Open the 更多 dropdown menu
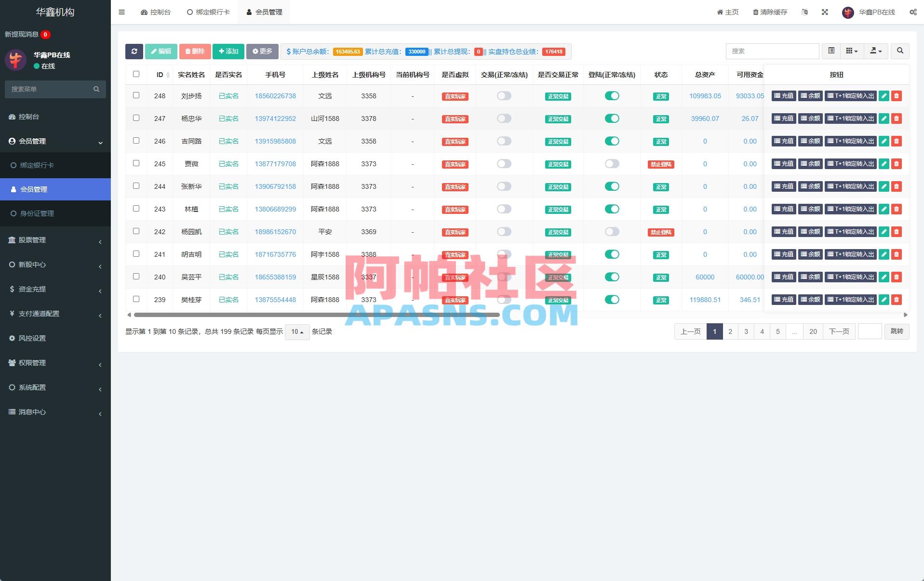The width and height of the screenshot is (924, 581). pyautogui.click(x=262, y=51)
